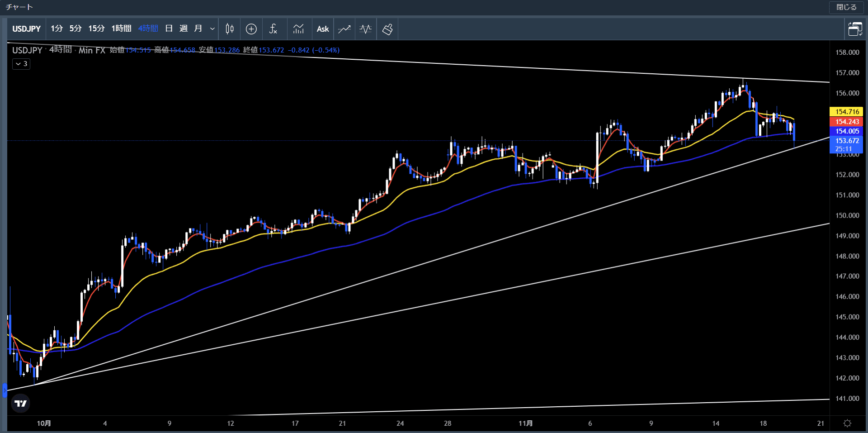868x433 pixels.
Task: Click the USDJPY・4時間 chart title text
Action: tap(42, 50)
